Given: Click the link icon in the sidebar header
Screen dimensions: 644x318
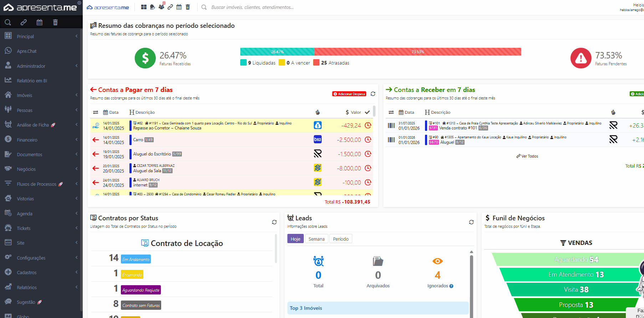Looking at the screenshot, I should (x=24, y=22).
